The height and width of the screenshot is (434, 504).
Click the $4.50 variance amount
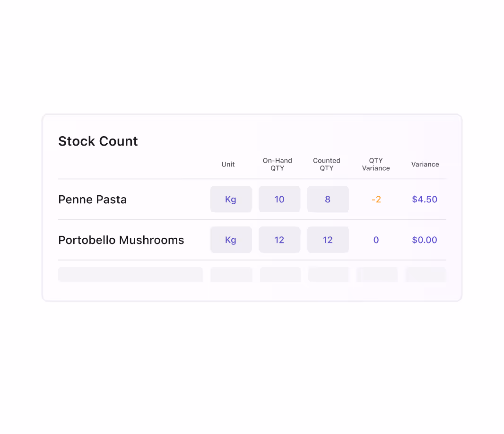click(425, 200)
